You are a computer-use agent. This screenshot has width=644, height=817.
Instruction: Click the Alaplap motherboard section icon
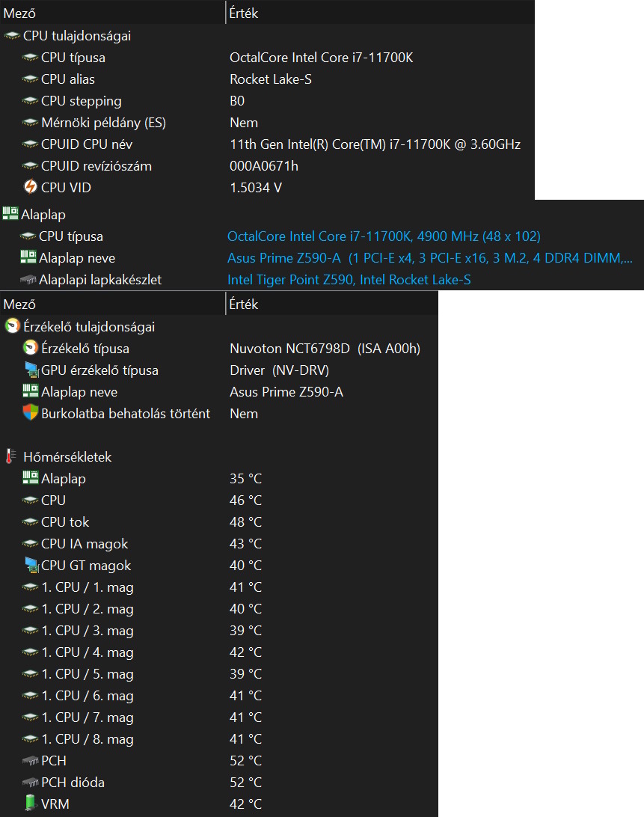pyautogui.click(x=10, y=214)
